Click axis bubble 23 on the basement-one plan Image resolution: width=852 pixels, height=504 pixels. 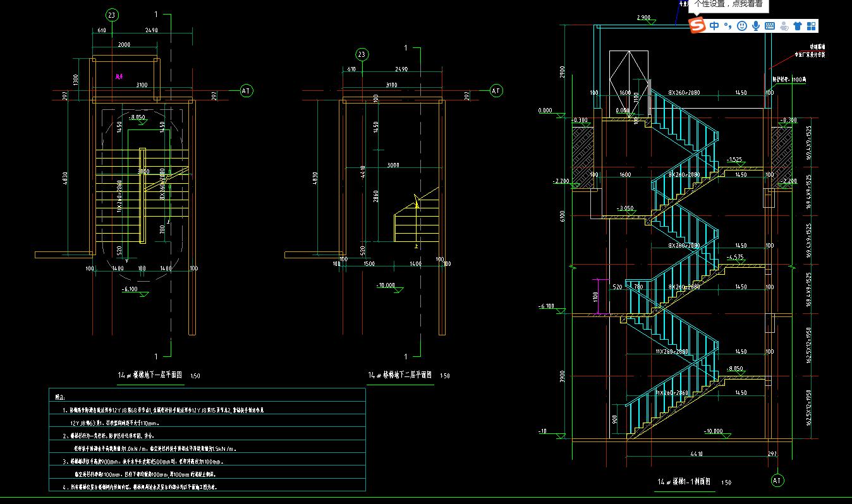pyautogui.click(x=112, y=15)
